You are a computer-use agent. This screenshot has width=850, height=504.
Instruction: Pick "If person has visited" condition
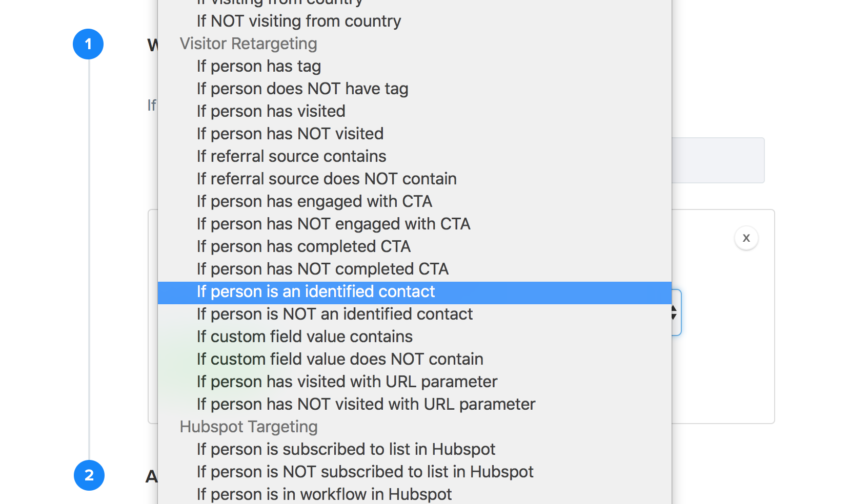pyautogui.click(x=271, y=111)
